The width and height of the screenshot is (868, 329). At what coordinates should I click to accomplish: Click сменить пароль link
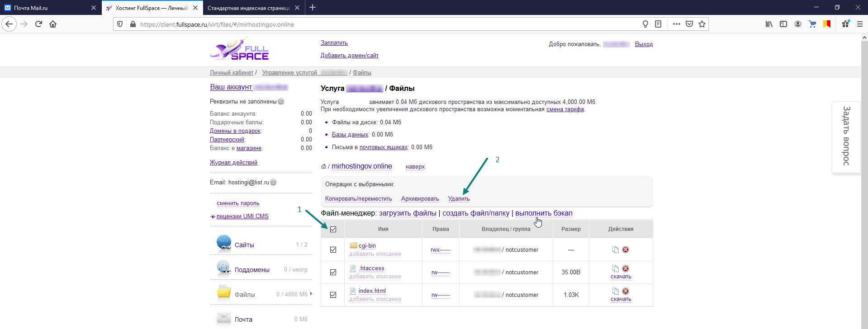pos(238,203)
